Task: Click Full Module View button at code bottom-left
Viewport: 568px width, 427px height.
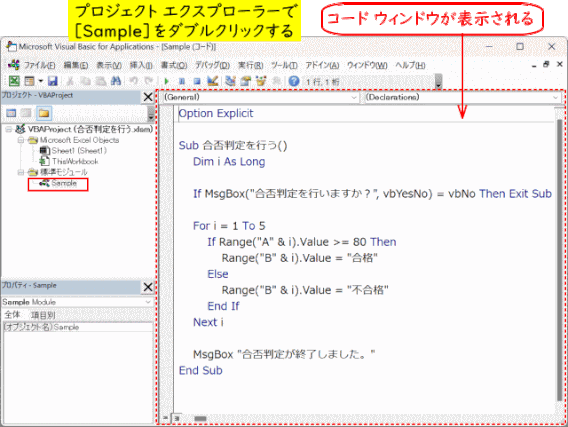Action: tap(176, 418)
